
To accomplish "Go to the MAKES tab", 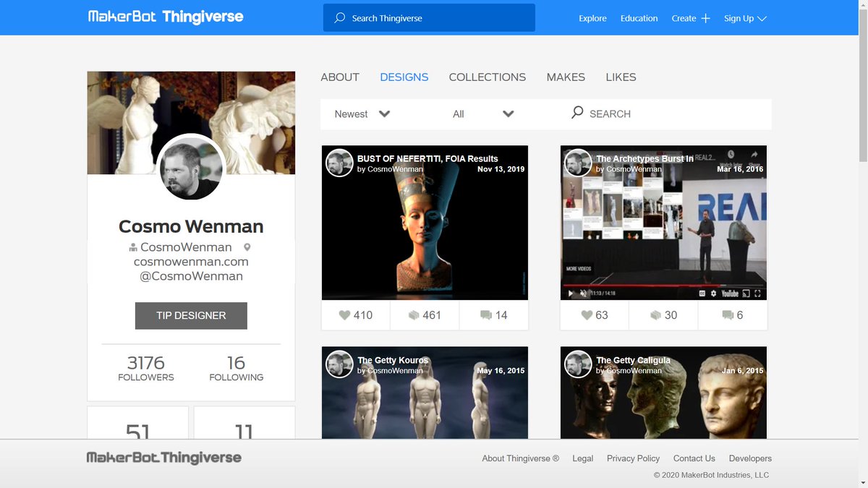I will click(x=566, y=77).
